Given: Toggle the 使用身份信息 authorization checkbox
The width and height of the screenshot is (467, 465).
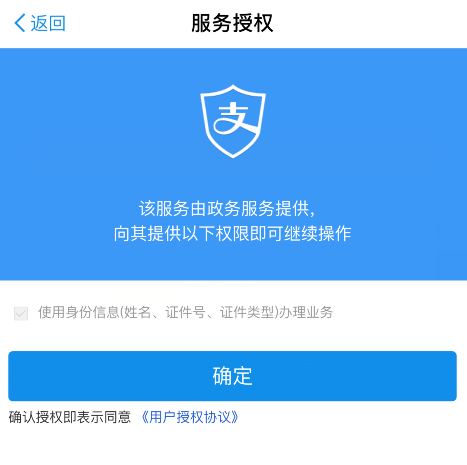Looking at the screenshot, I should coord(21,313).
